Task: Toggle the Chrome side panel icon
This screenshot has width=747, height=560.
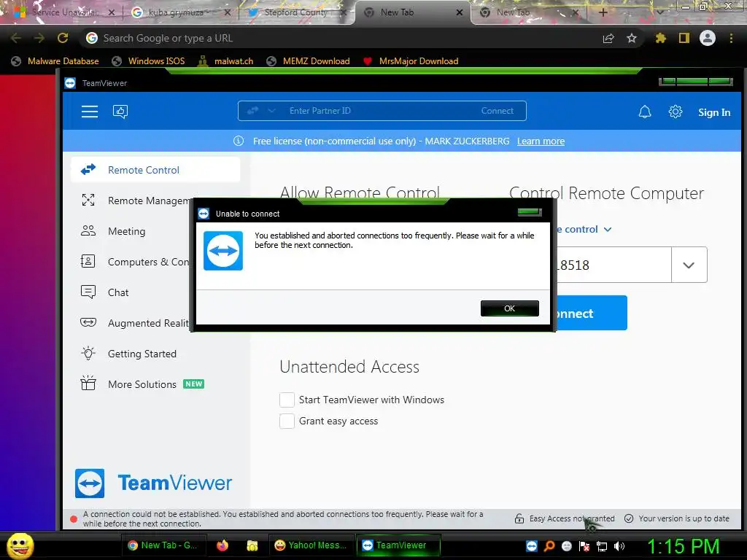Action: click(x=684, y=38)
